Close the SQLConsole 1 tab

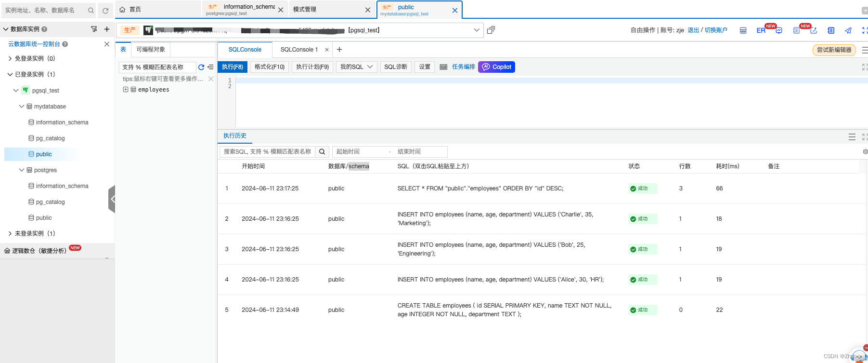(x=327, y=50)
